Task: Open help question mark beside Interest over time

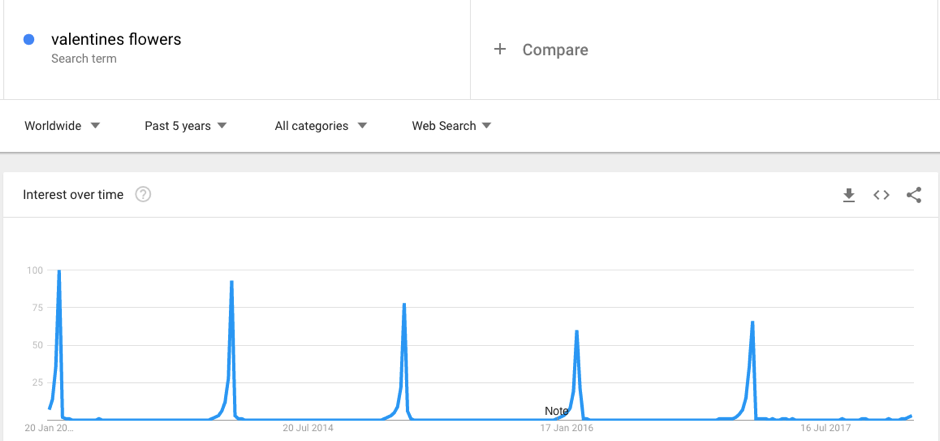Action: (143, 195)
